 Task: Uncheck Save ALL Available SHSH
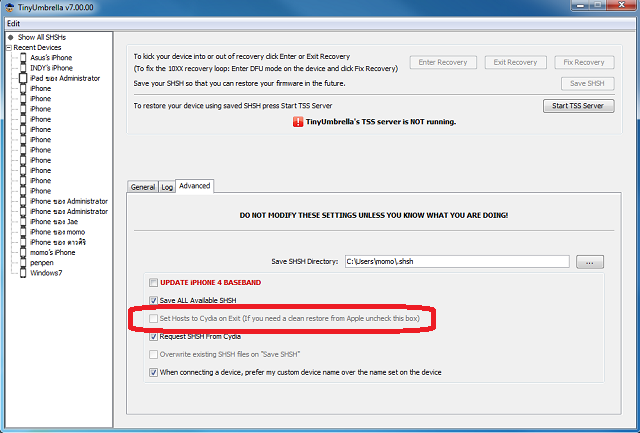point(153,300)
